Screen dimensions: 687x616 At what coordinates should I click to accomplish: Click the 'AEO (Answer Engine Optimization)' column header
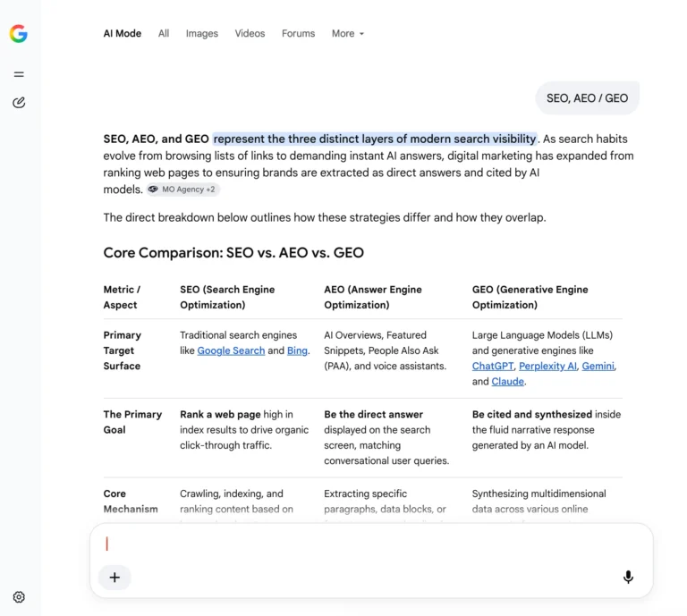point(373,298)
